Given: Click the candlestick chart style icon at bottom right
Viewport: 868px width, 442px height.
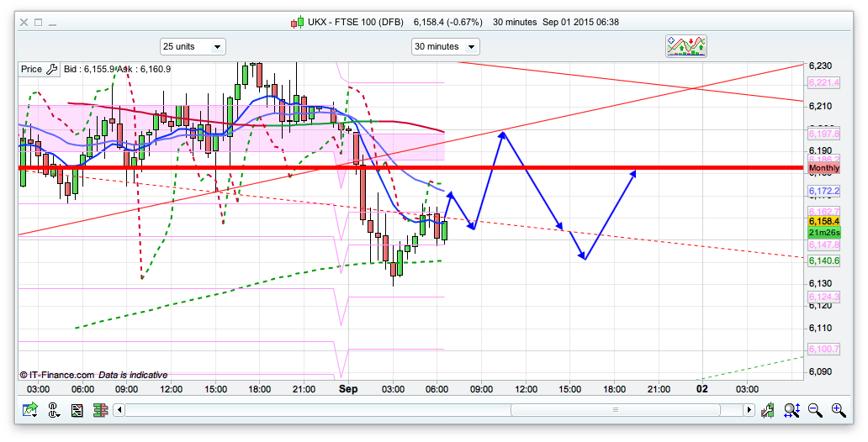Looking at the screenshot, I should pyautogui.click(x=769, y=410).
